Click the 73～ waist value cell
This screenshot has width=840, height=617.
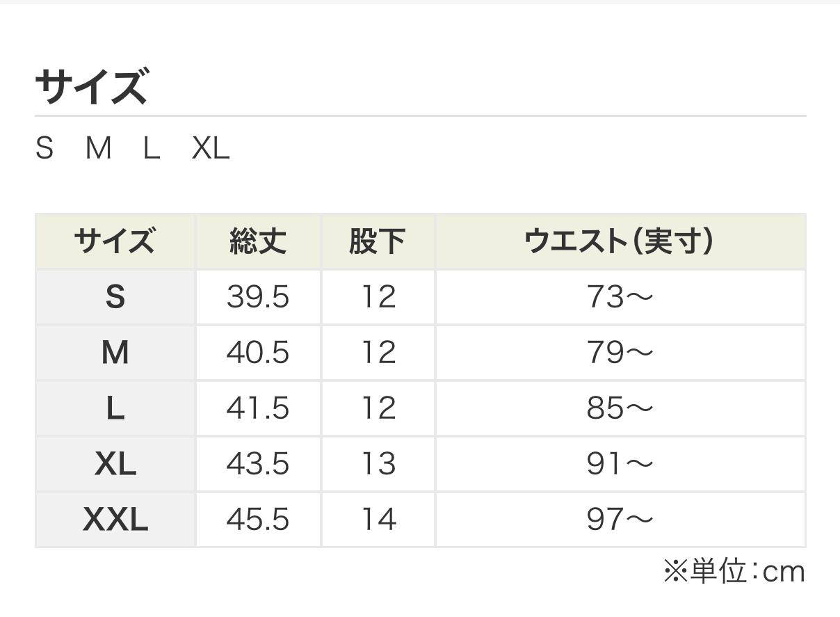(x=620, y=298)
